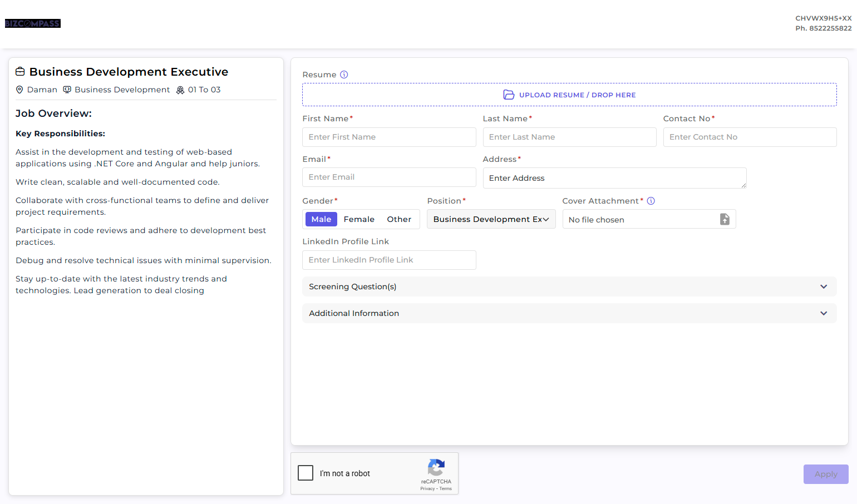
Task: Click the Resume info icon
Action: (344, 75)
